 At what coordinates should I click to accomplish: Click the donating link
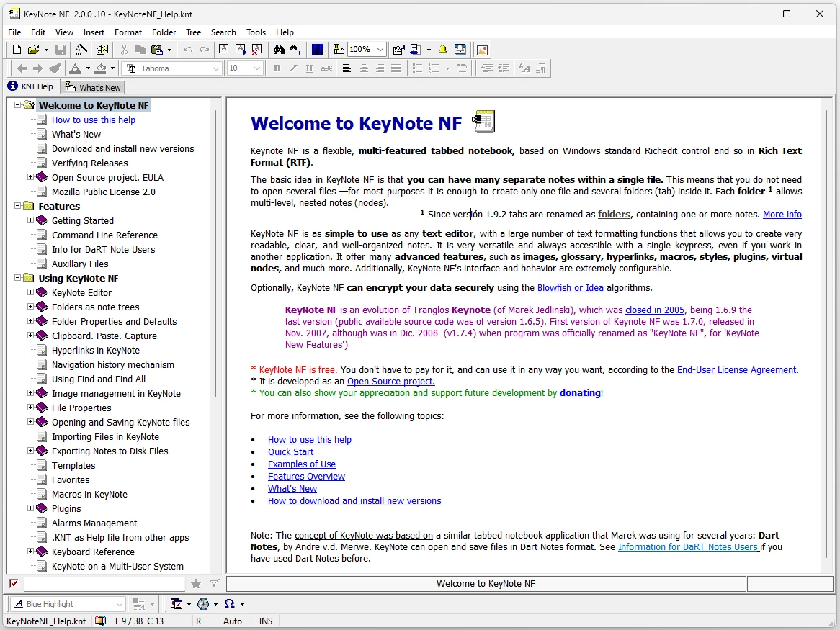[x=580, y=393]
